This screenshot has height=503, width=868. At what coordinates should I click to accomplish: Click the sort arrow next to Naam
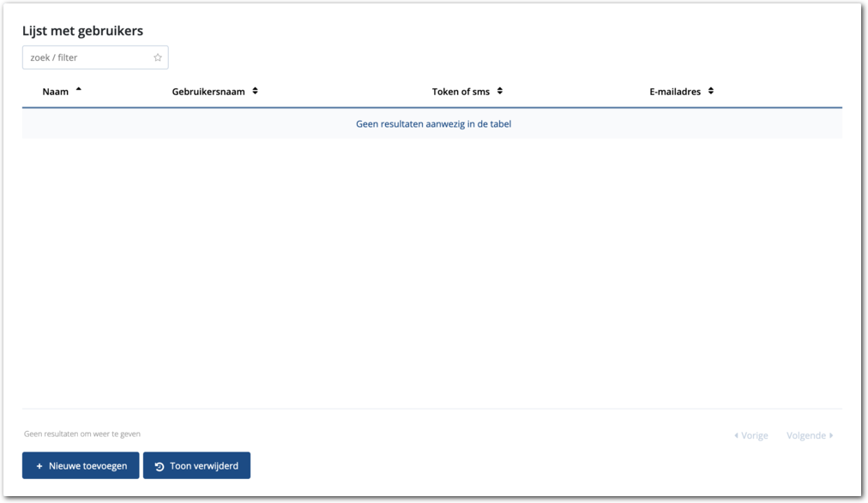tap(79, 90)
